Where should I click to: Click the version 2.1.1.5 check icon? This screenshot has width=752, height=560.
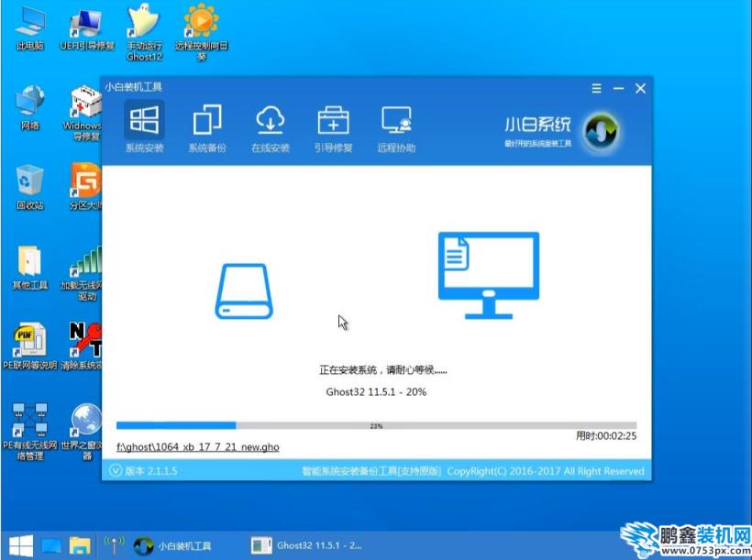tap(116, 470)
